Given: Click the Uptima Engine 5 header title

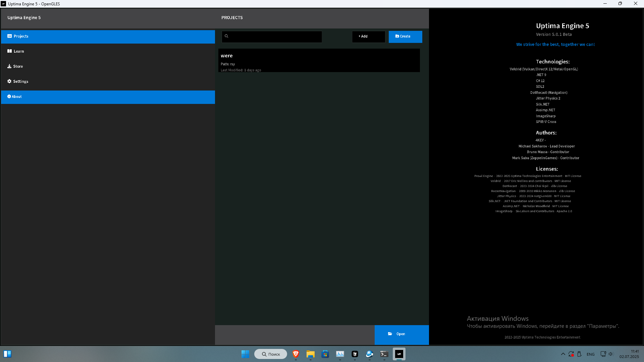Looking at the screenshot, I should pos(24,18).
